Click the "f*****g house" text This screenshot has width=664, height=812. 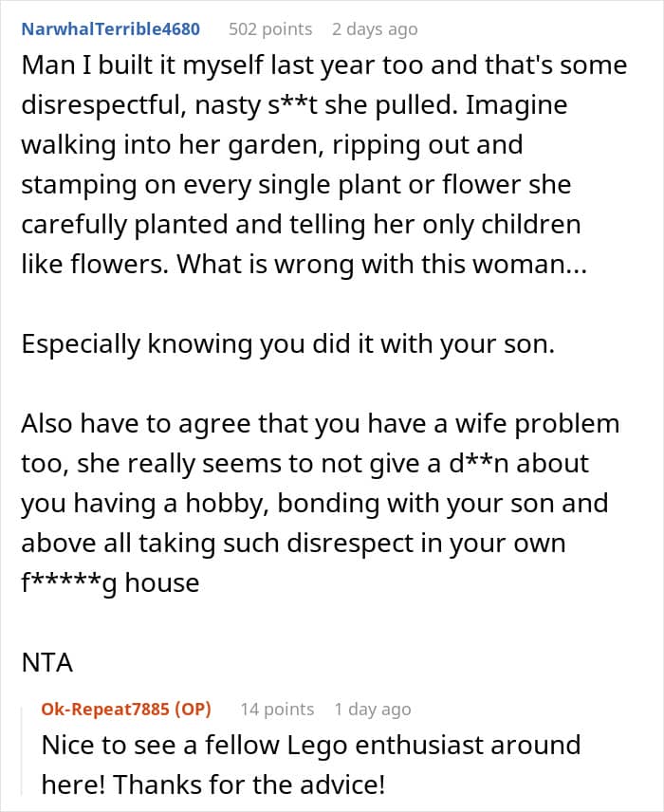point(110,581)
